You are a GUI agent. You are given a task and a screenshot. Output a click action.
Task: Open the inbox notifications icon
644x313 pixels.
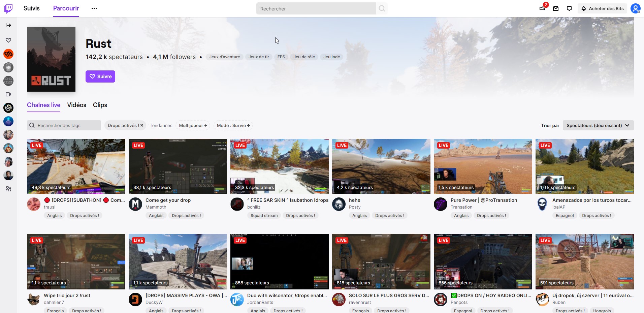(x=556, y=8)
